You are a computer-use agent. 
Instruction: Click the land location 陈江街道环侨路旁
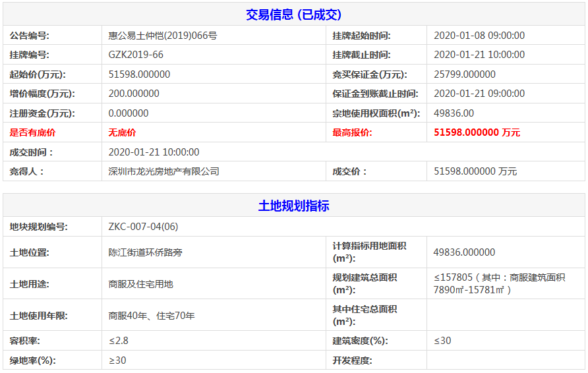(145, 252)
